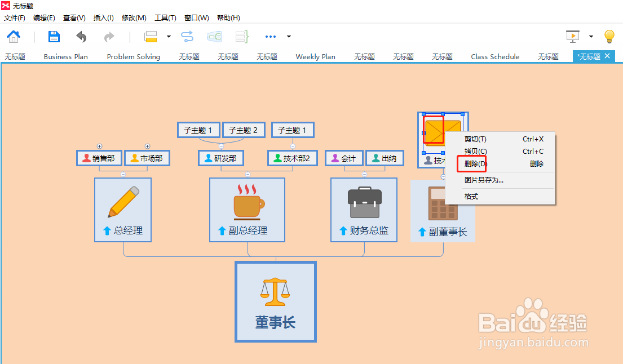This screenshot has width=623, height=364.
Task: Expand the 市场部 branch plus marker
Action: tap(147, 146)
